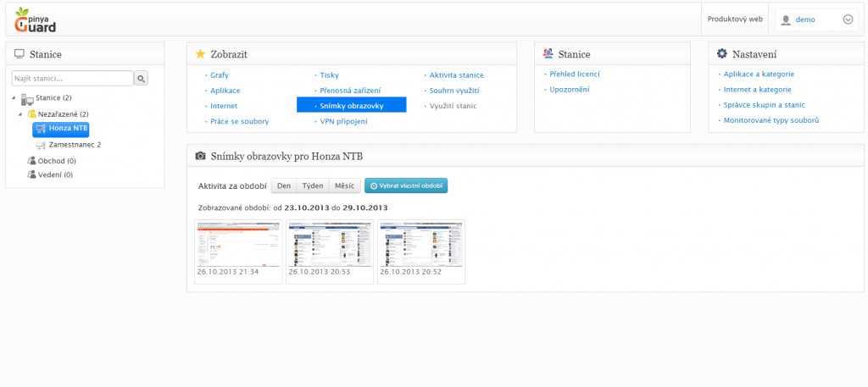Viewport: 868px width, 387px height.
Task: Open Monitorované typy souborů settings
Action: [771, 120]
